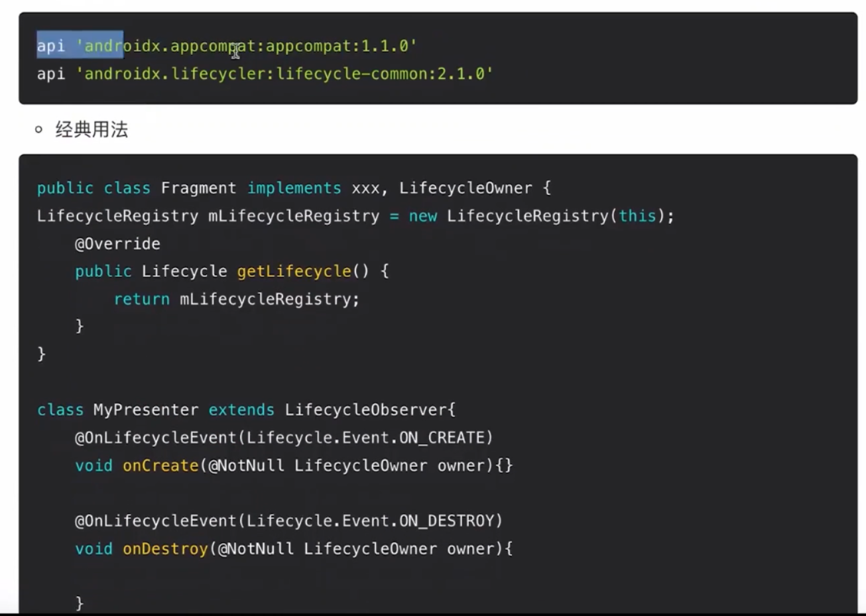Click 'LifecycleOwner' in the Fragment class declaration
Viewport: 866px width, 616px height.
tap(465, 188)
